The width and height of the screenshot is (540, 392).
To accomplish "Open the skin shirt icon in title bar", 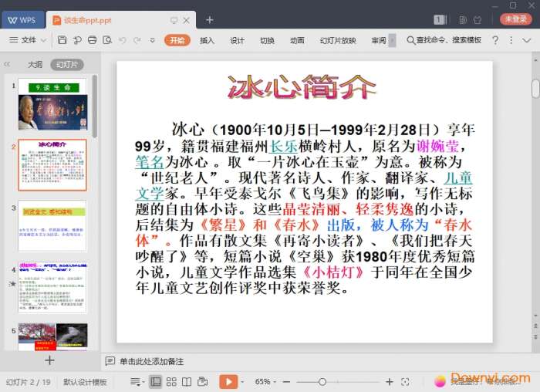I will [x=478, y=20].
